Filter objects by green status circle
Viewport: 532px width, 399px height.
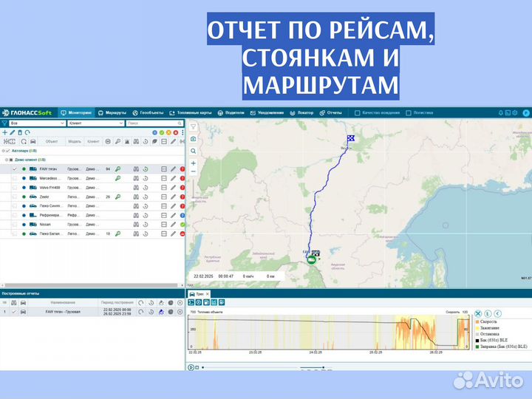(162, 133)
